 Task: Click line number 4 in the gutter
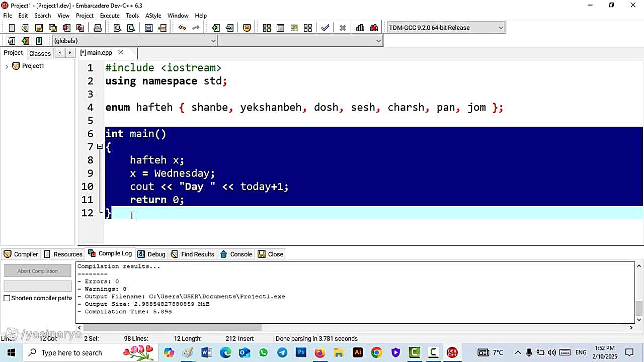pyautogui.click(x=90, y=108)
